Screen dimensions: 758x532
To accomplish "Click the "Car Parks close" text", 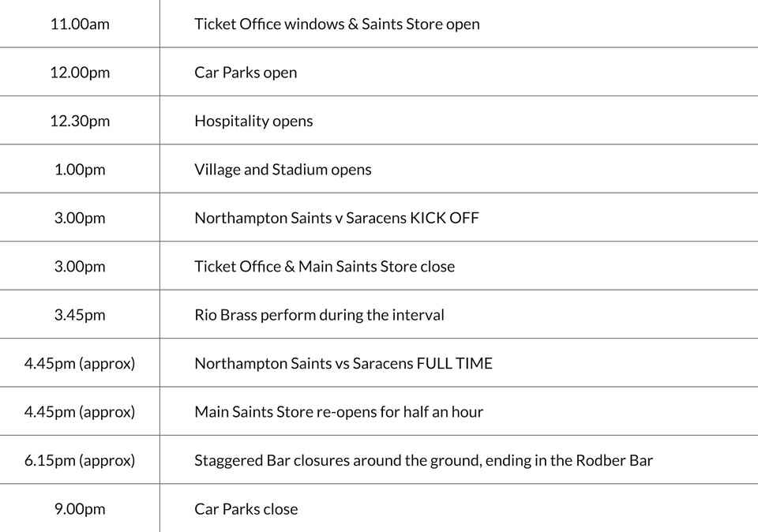I will point(246,509).
